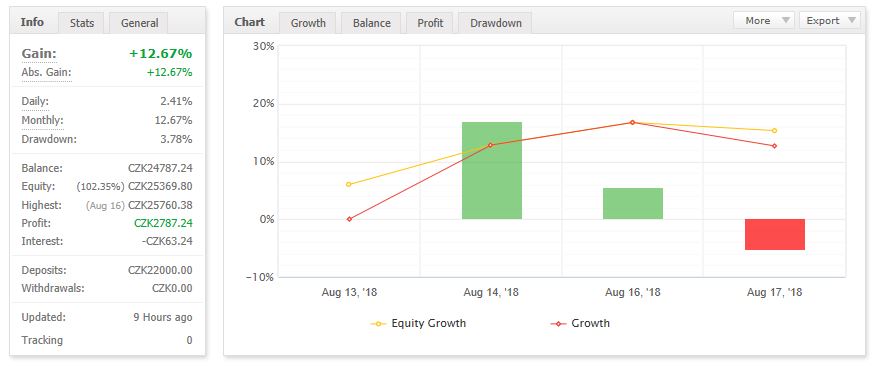Click the Growth point at Aug 16
Screen dimensions: 881x372
tap(633, 122)
